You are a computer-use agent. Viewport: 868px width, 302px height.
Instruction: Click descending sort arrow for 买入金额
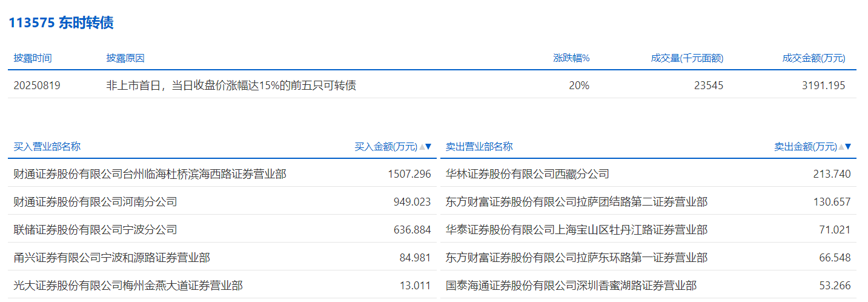click(428, 147)
